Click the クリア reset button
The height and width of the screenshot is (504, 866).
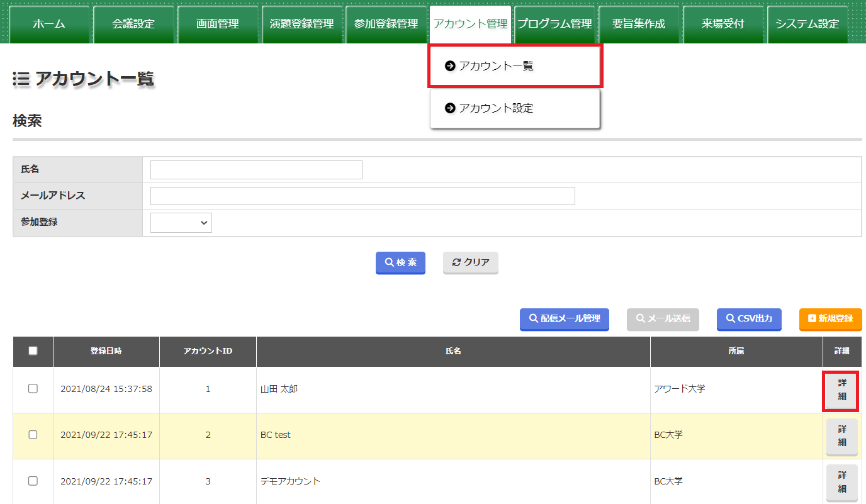point(470,262)
